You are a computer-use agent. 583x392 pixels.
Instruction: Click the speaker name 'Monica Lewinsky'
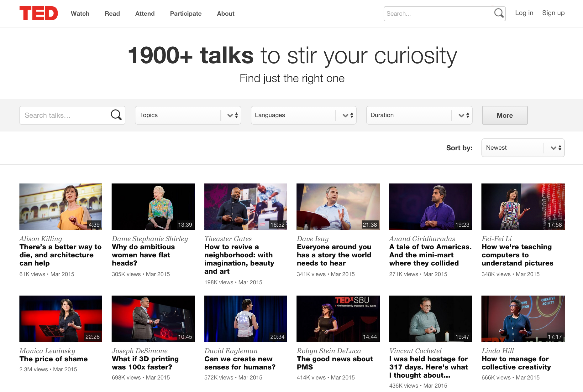pyautogui.click(x=47, y=351)
